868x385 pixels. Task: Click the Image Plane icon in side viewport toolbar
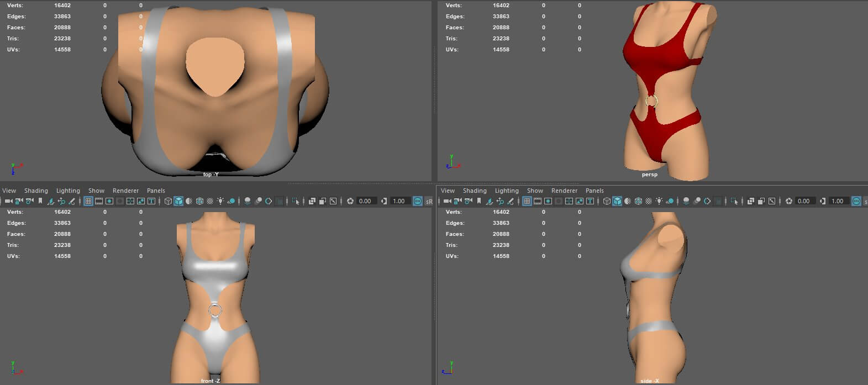click(x=490, y=201)
